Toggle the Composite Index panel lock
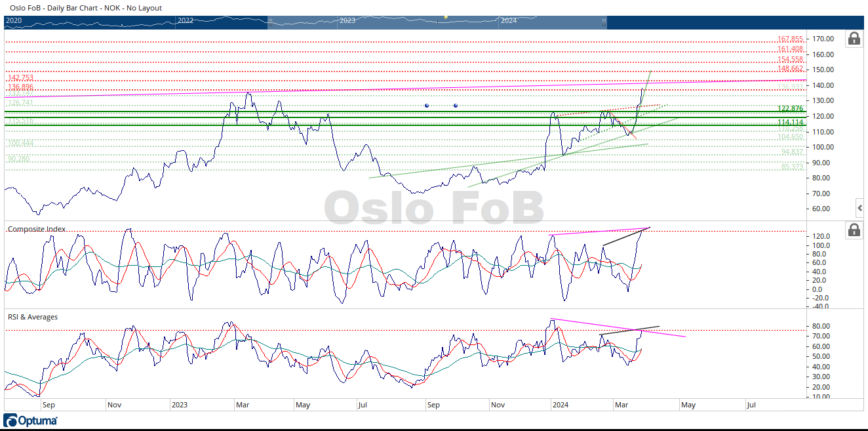 coord(854,230)
